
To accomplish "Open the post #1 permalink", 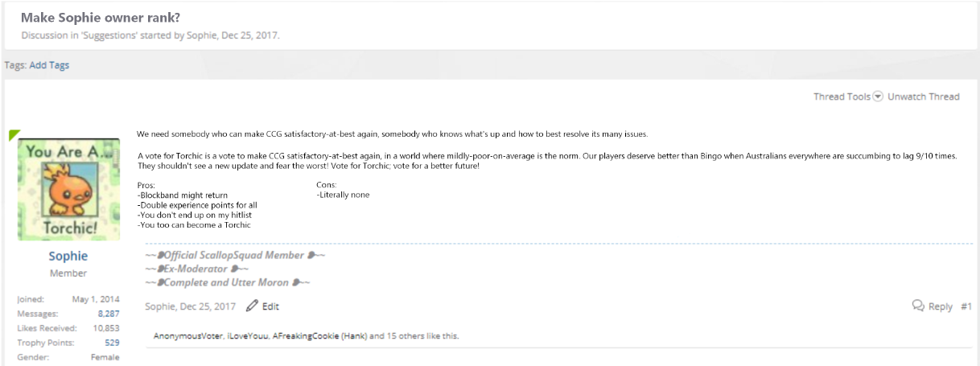I will pyautogui.click(x=966, y=306).
